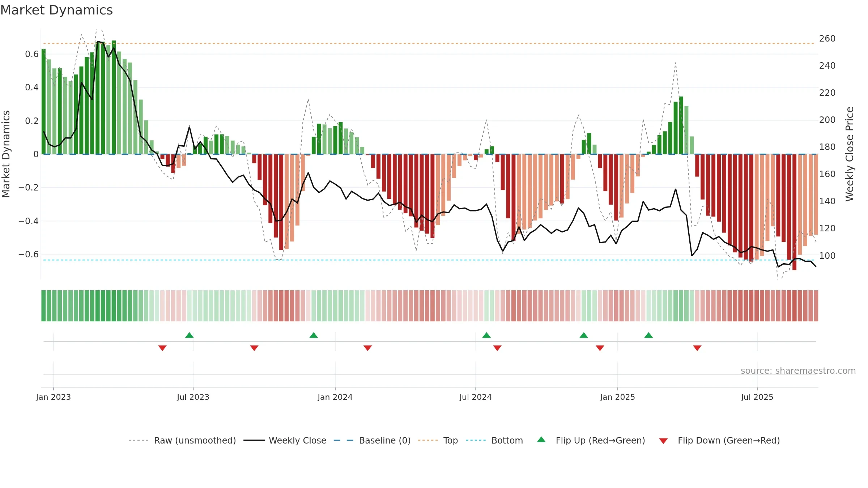Viewport: 868px width, 488px height.
Task: Click the Jul 2023 x-axis label
Action: tap(193, 397)
